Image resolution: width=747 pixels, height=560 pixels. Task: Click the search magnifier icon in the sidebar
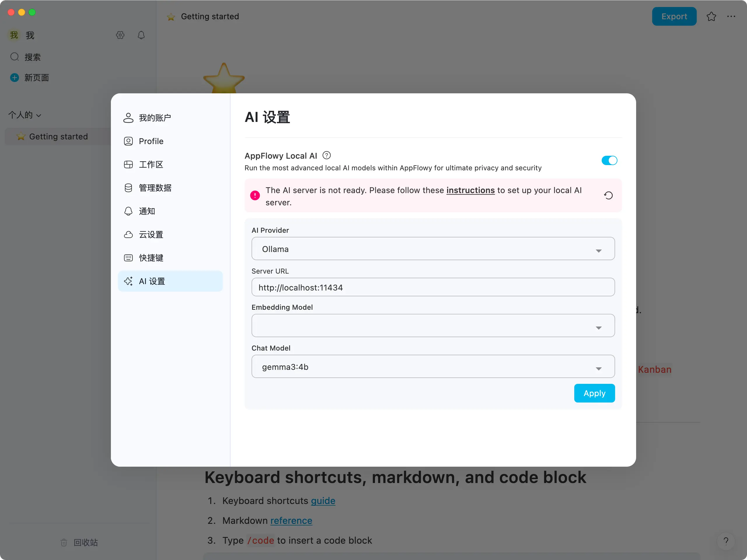click(x=15, y=57)
